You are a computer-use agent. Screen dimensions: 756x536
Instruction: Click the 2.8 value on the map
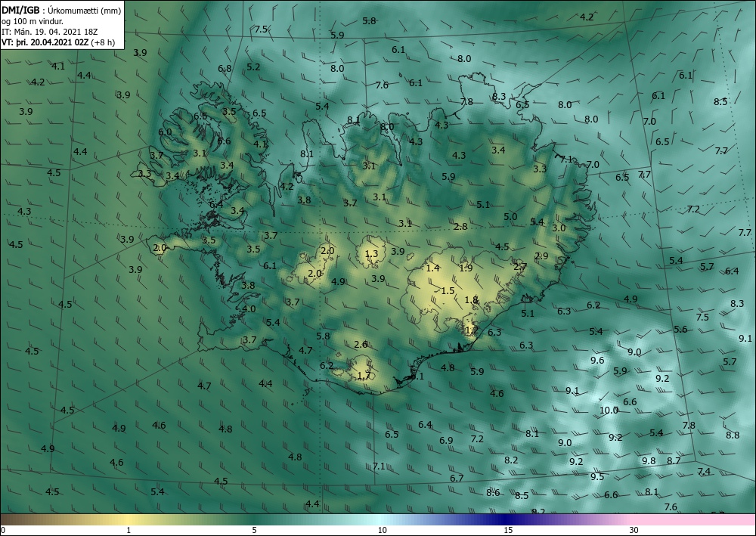460,226
